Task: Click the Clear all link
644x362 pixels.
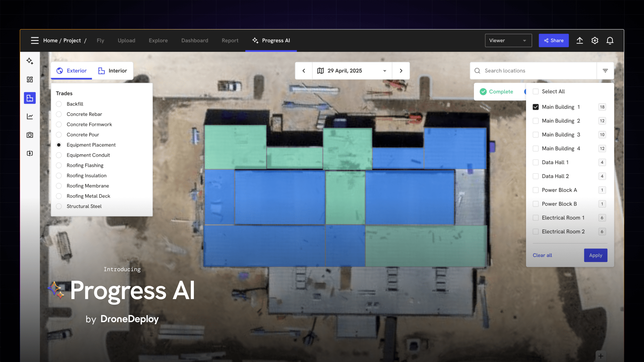Action: 542,255
